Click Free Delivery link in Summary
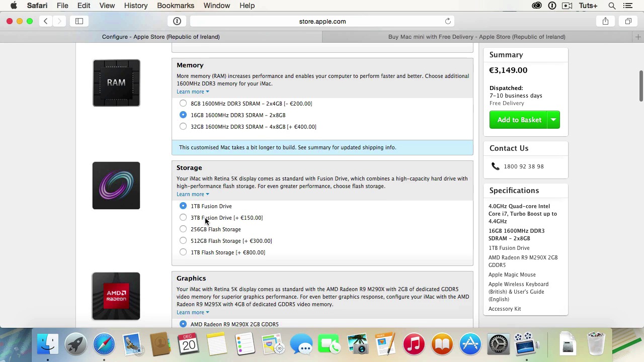This screenshot has width=644, height=362. pyautogui.click(x=507, y=103)
